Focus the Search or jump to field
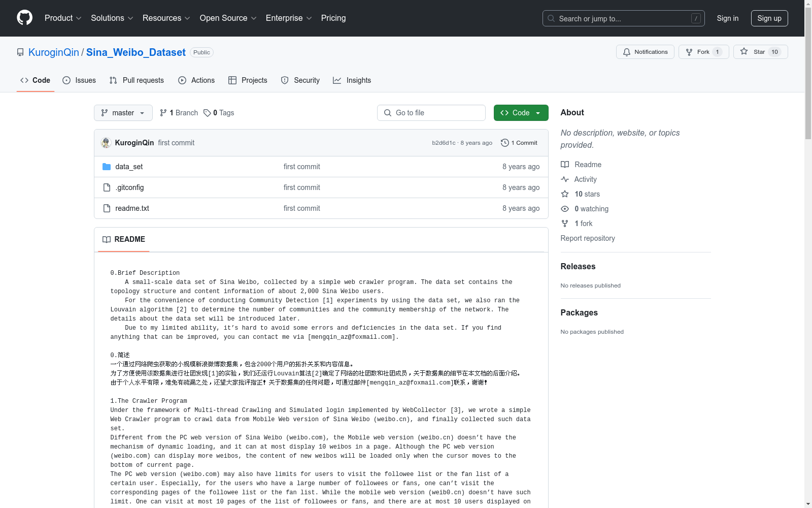The width and height of the screenshot is (812, 508). pos(624,18)
